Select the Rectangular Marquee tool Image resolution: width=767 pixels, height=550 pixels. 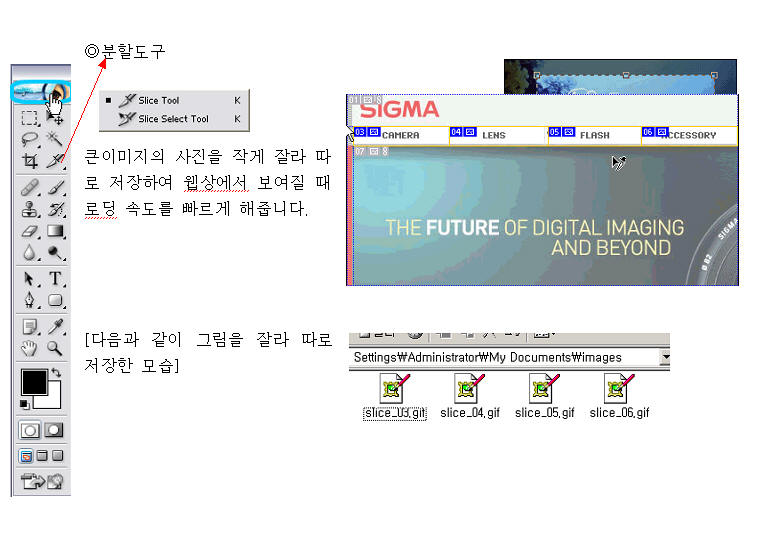tap(30, 117)
